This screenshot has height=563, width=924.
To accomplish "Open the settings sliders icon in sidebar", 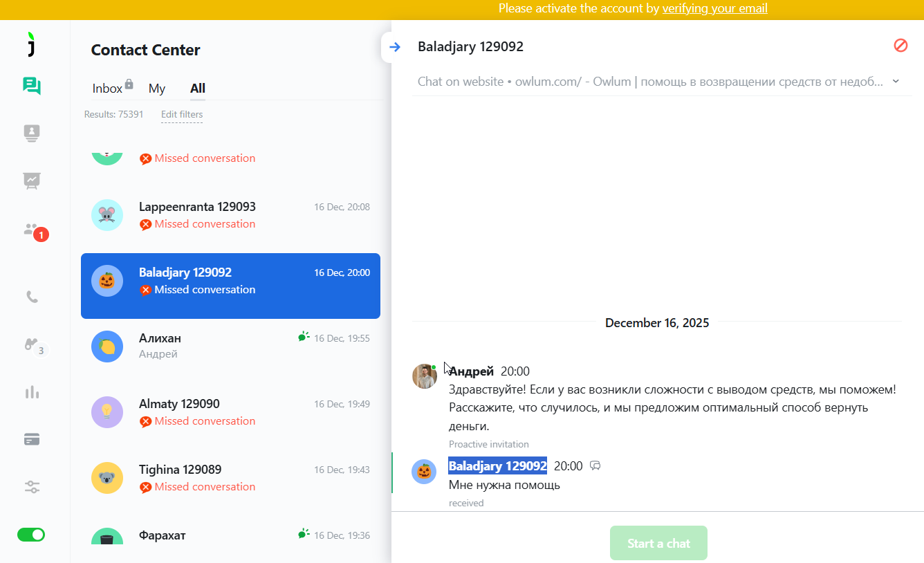I will coord(32,487).
